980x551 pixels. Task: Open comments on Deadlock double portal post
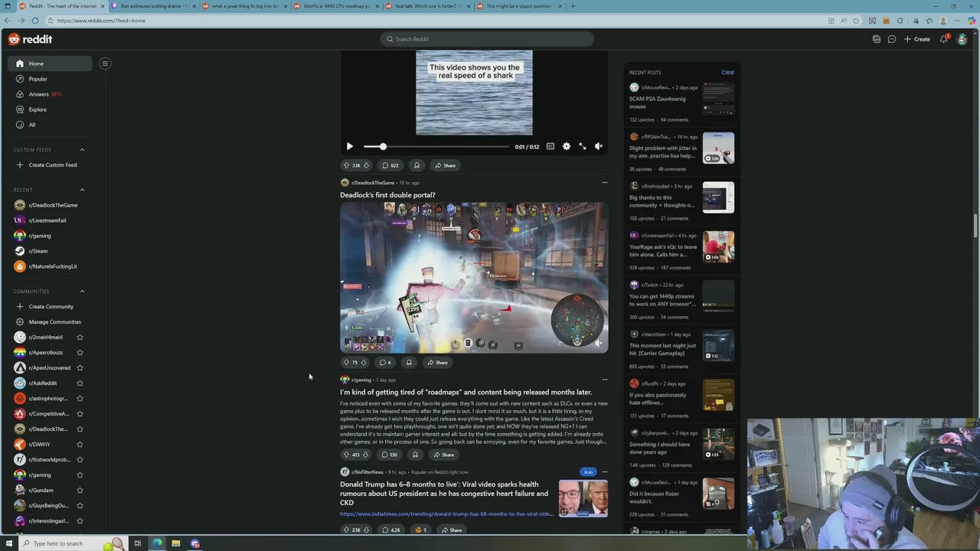[386, 363]
